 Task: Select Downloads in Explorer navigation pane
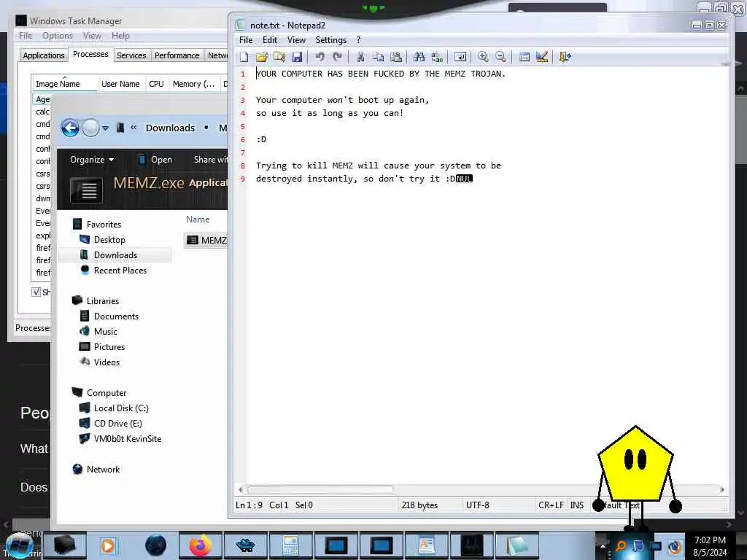(115, 254)
